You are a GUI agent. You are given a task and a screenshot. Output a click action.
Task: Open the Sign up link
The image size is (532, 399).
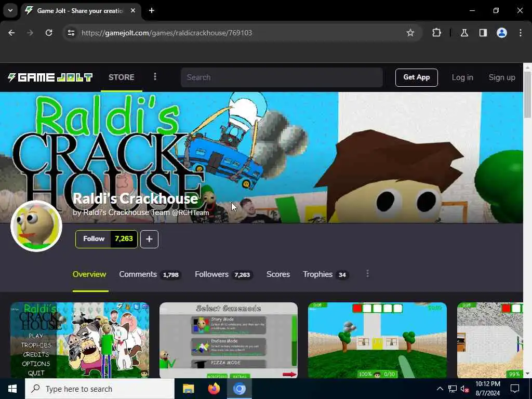502,77
